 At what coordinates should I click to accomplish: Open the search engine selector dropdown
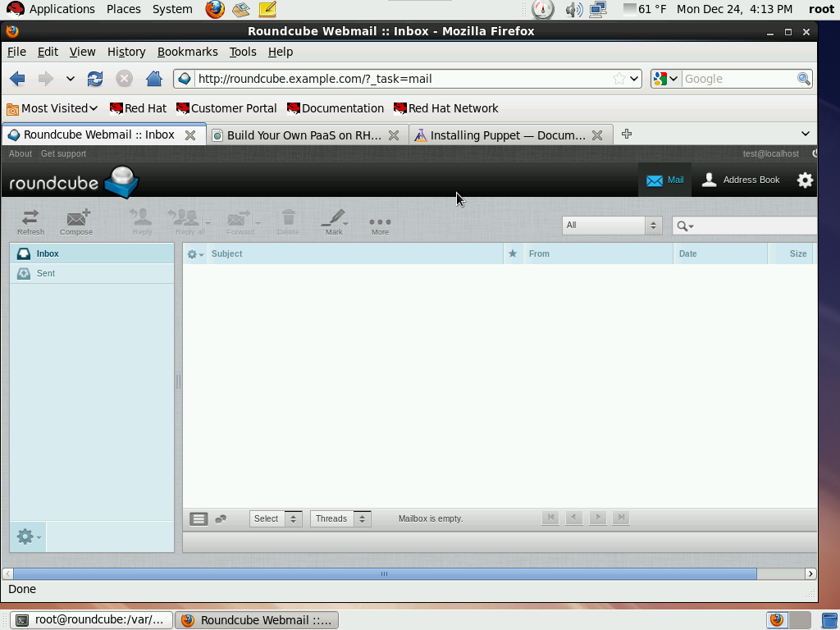click(665, 79)
